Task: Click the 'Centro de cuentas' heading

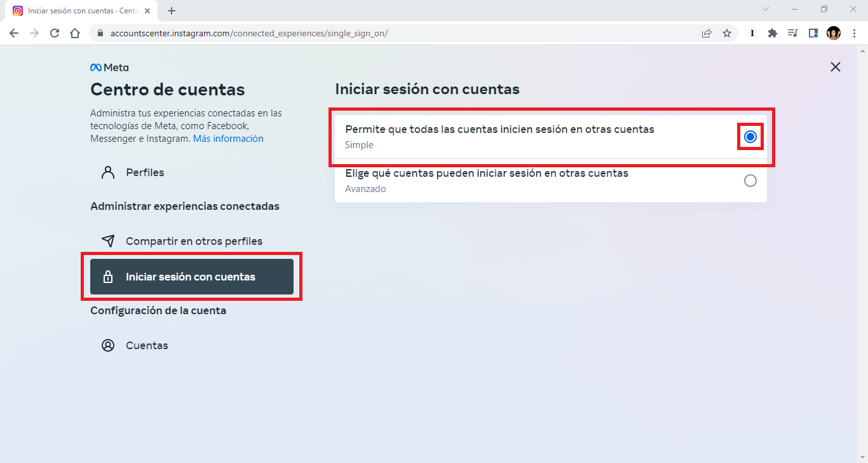Action: (x=168, y=89)
